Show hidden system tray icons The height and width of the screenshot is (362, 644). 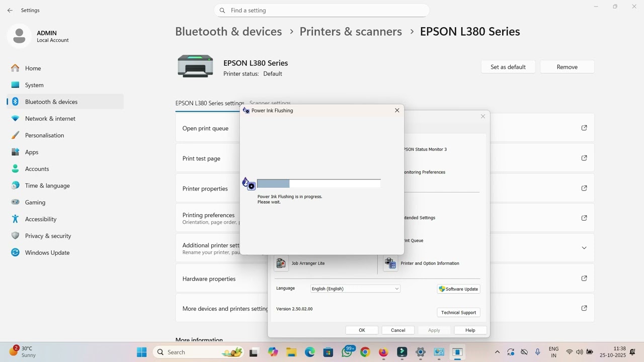(497, 352)
